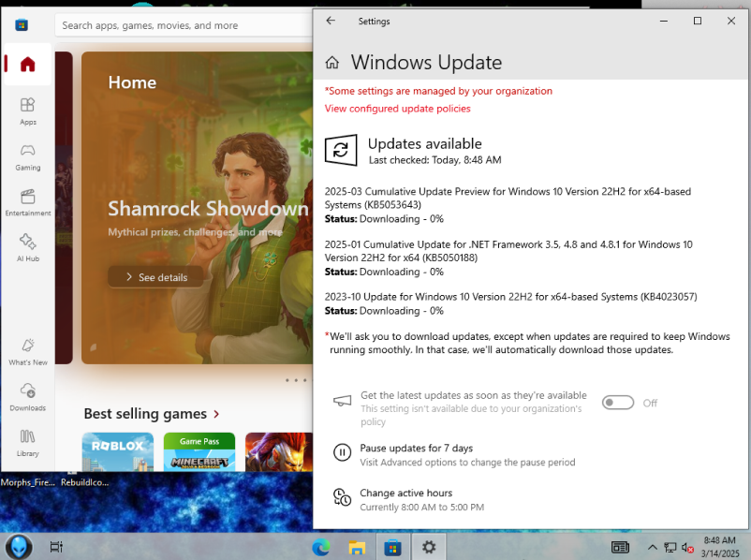
Task: Select the RebuildIco desktop item
Action: pos(85,482)
